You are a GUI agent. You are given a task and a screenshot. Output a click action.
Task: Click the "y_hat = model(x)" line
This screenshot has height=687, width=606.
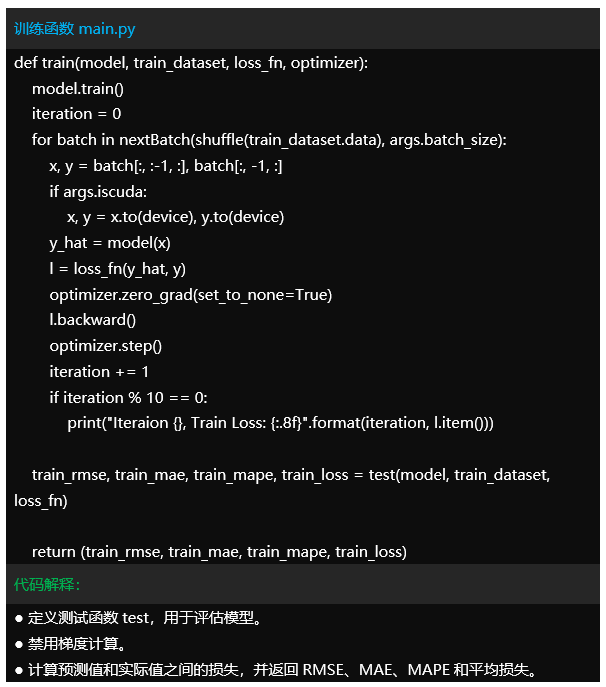click(110, 243)
